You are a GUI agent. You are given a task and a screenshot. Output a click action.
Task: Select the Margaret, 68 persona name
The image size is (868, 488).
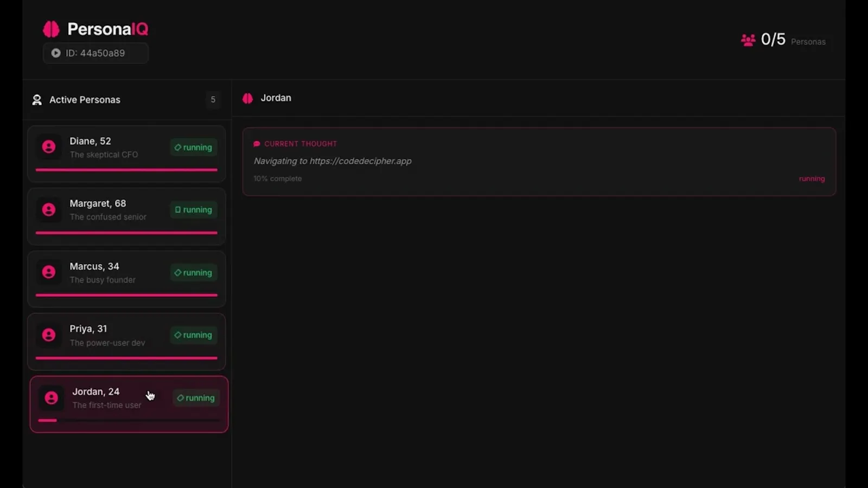click(x=98, y=203)
